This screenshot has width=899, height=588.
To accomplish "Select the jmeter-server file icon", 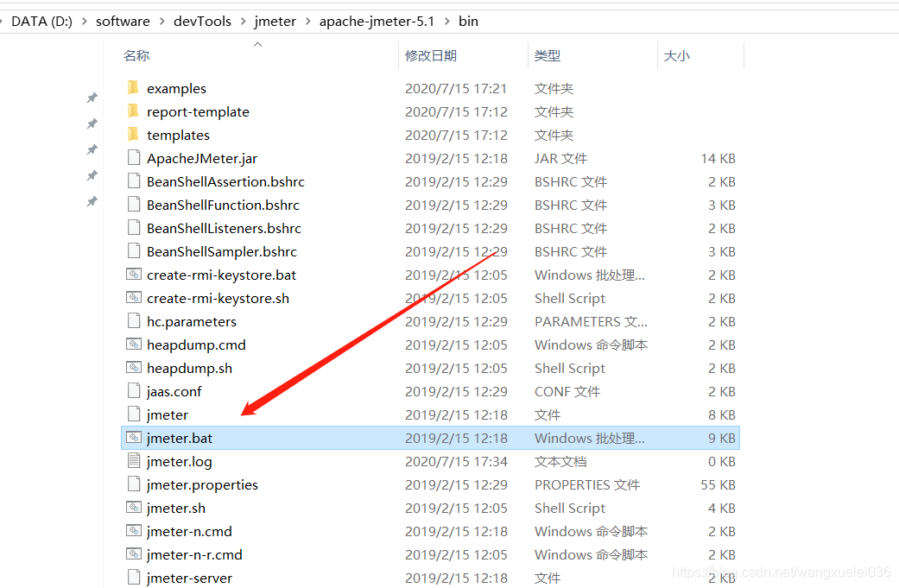I will [x=134, y=577].
